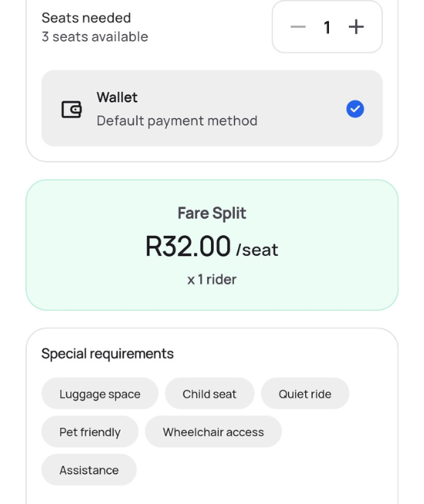The width and height of the screenshot is (424, 504).
Task: Click the /seat label beside the price
Action: [257, 250]
